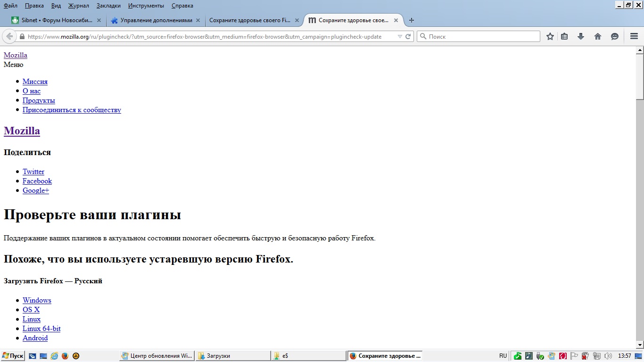Switch to Загрузки taskbar window
Image resolution: width=644 pixels, height=362 pixels.
(x=233, y=356)
